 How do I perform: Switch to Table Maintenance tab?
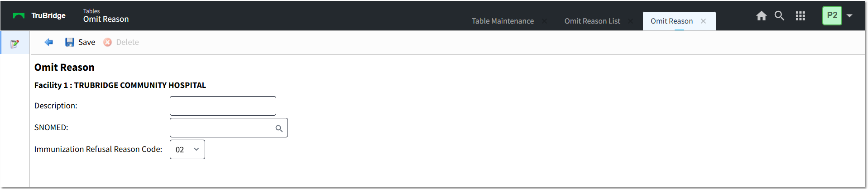click(503, 21)
